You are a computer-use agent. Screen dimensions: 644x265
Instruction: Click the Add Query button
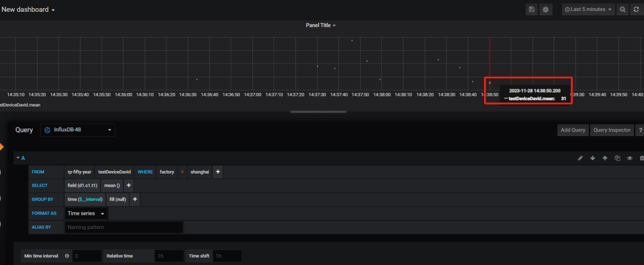(573, 130)
